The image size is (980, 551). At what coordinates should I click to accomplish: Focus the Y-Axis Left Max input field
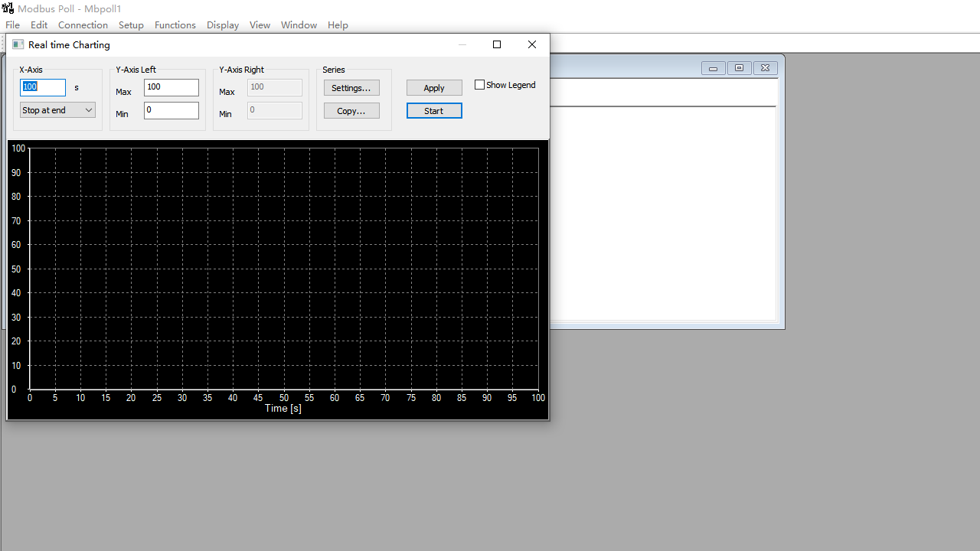coord(171,87)
